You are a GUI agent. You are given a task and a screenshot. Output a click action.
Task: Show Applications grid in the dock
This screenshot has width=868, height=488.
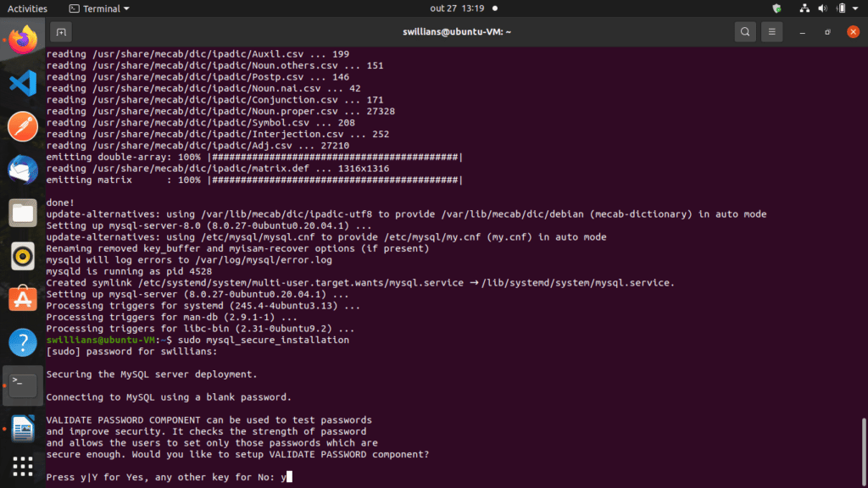[x=23, y=467]
